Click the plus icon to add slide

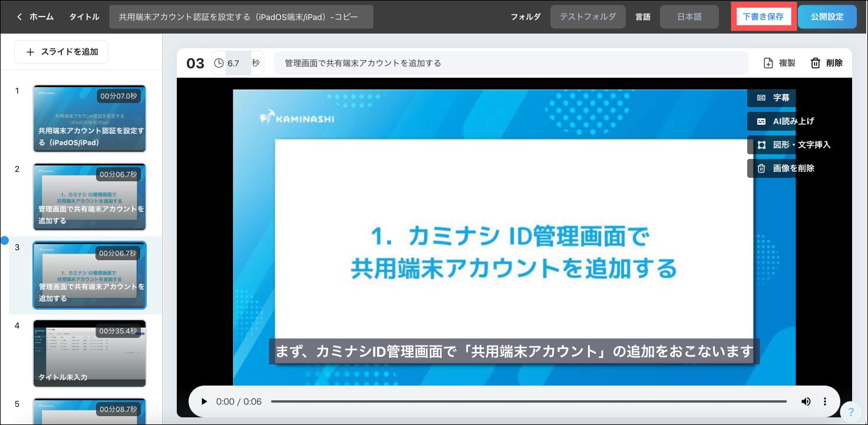coord(31,52)
